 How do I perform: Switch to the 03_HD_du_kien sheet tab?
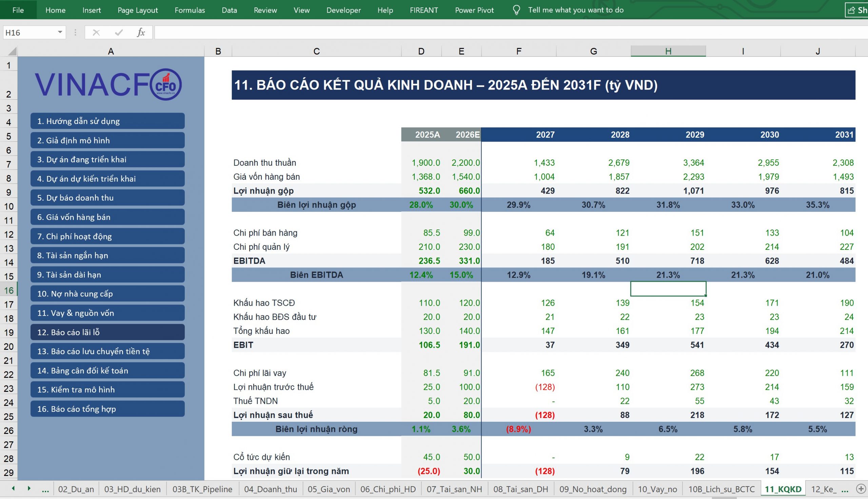click(133, 490)
